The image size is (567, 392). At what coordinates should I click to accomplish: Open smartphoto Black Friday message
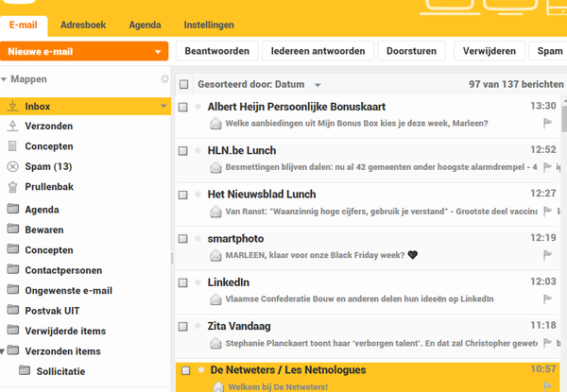368,248
